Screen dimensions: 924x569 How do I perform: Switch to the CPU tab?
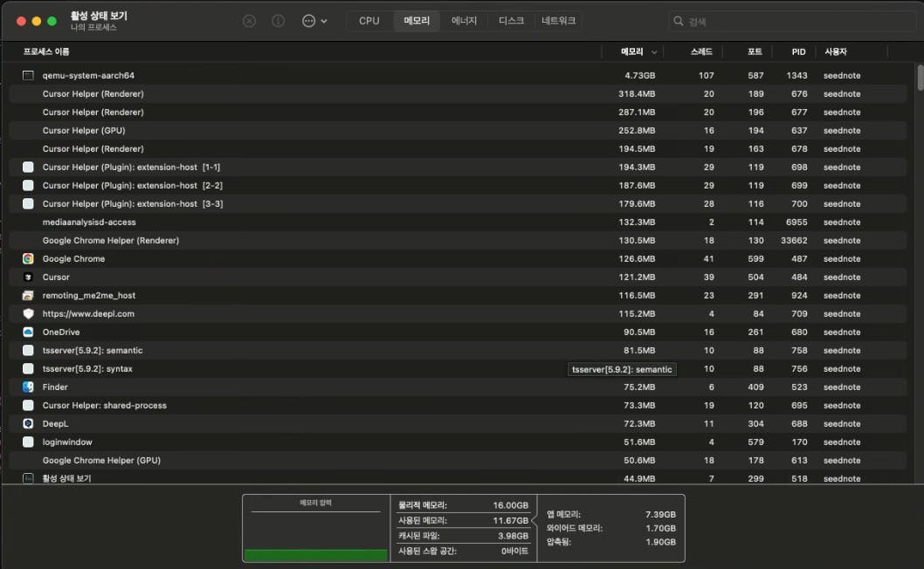click(369, 21)
